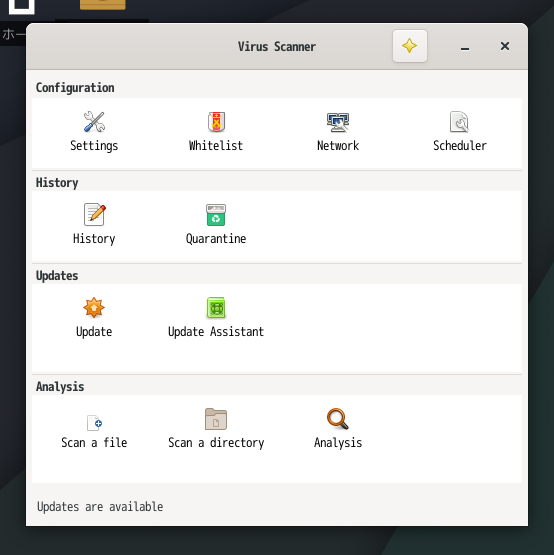Open the Settings wrench and screwdriver icon
Screen dimensions: 554x555
coord(94,122)
